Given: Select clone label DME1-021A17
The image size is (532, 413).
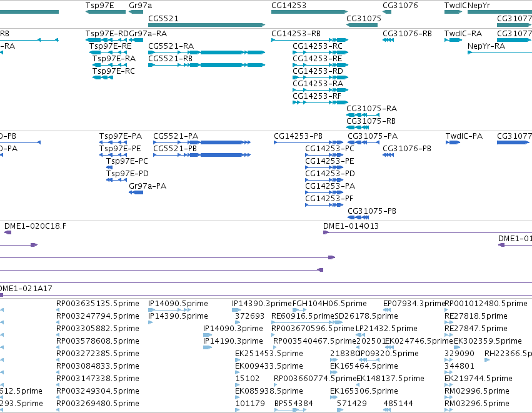Looking at the screenshot, I should 26,289.
